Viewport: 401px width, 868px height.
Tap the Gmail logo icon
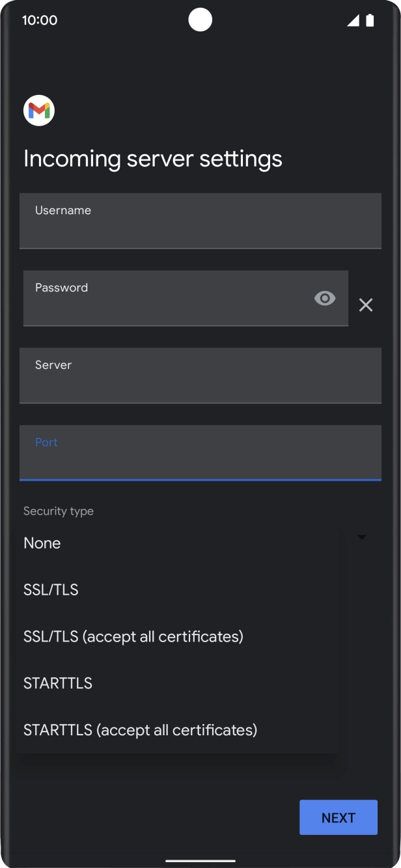pos(39,111)
